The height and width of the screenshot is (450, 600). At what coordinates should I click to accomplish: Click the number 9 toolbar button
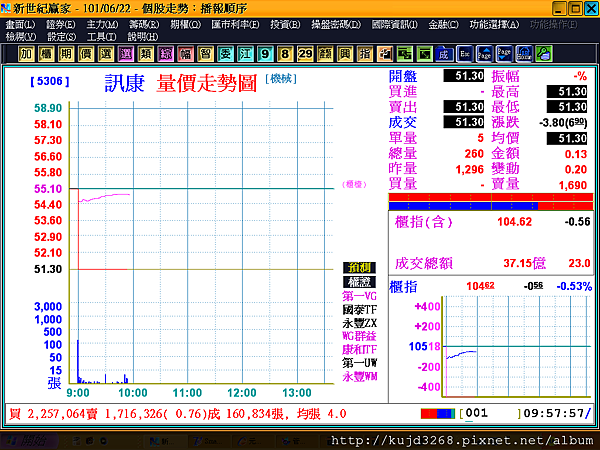click(x=264, y=52)
